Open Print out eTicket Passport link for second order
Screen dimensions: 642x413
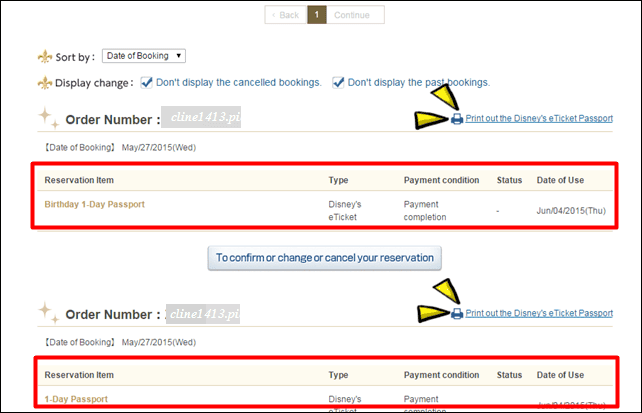click(539, 313)
